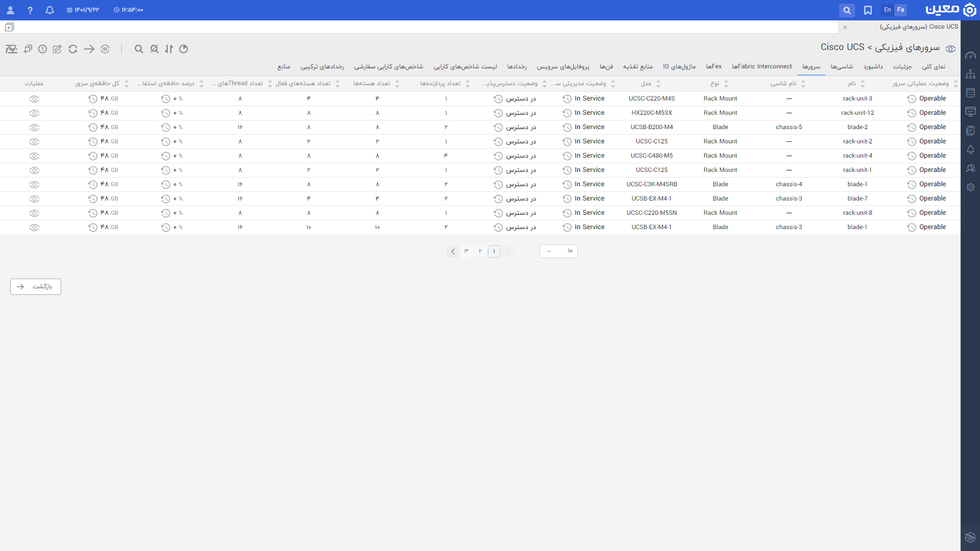This screenshot has height=551, width=980.
Task: Open the سرورها tab
Action: point(812,67)
